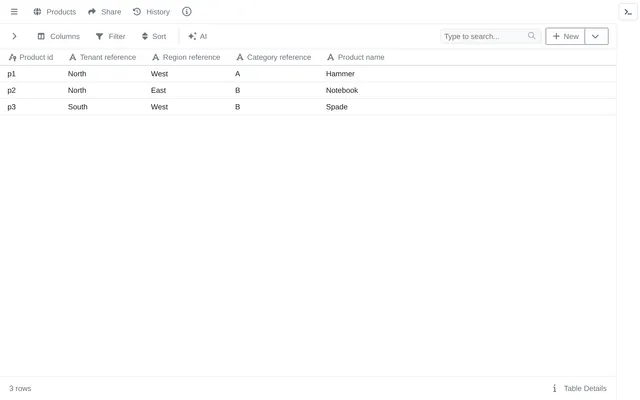Image resolution: width=640 pixels, height=400 pixels.
Task: Click the search magnifier icon
Action: [x=531, y=36]
